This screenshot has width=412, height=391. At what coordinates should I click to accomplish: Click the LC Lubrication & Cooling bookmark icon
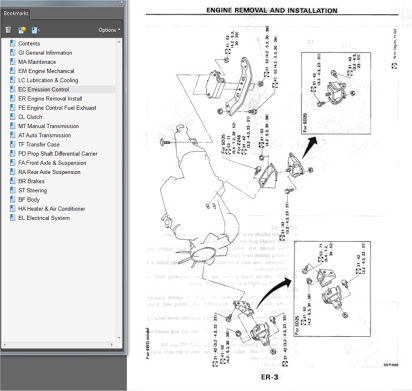(13, 80)
